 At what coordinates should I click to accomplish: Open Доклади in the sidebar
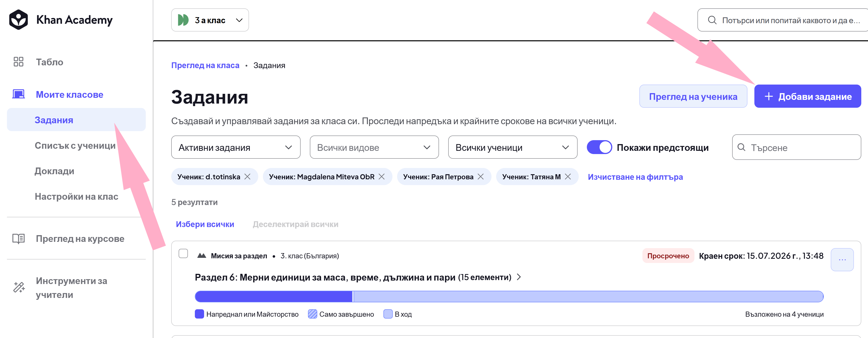coord(55,171)
